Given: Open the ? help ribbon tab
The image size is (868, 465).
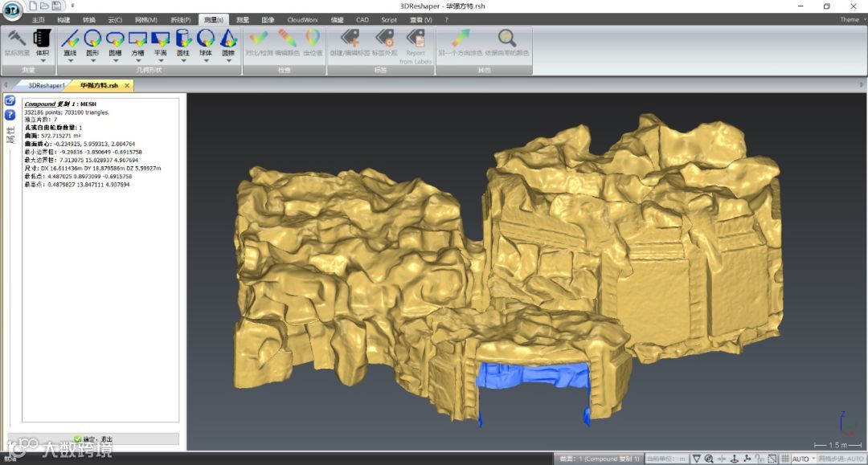Looking at the screenshot, I should tap(446, 20).
